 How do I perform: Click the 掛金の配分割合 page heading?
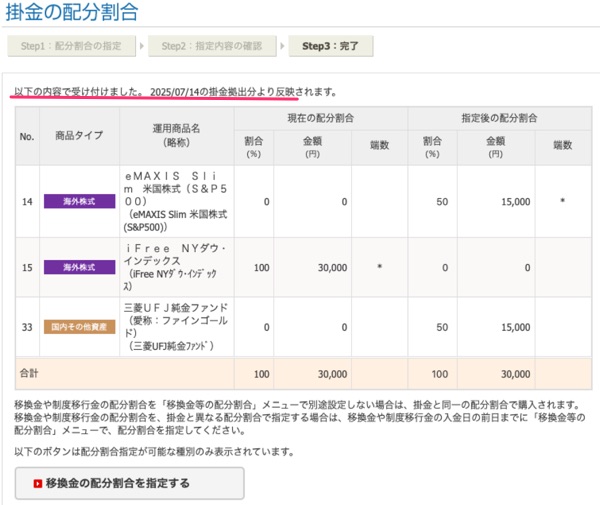coord(72,12)
